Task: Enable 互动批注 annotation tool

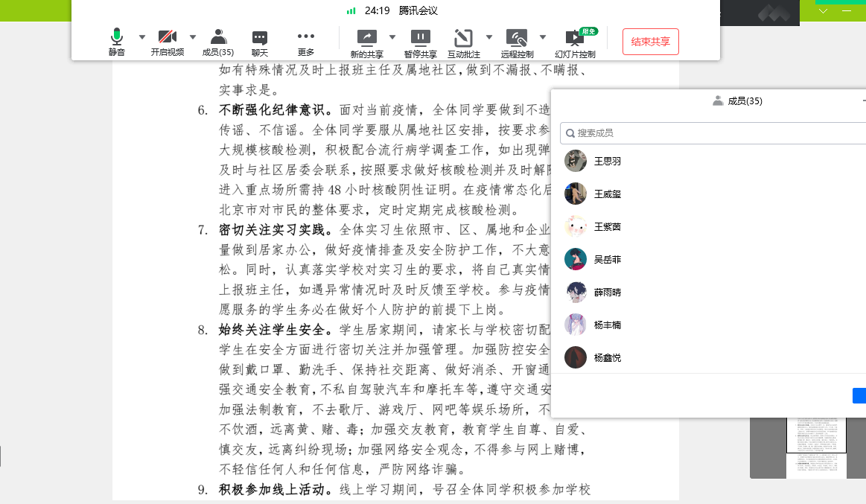Action: 463,42
